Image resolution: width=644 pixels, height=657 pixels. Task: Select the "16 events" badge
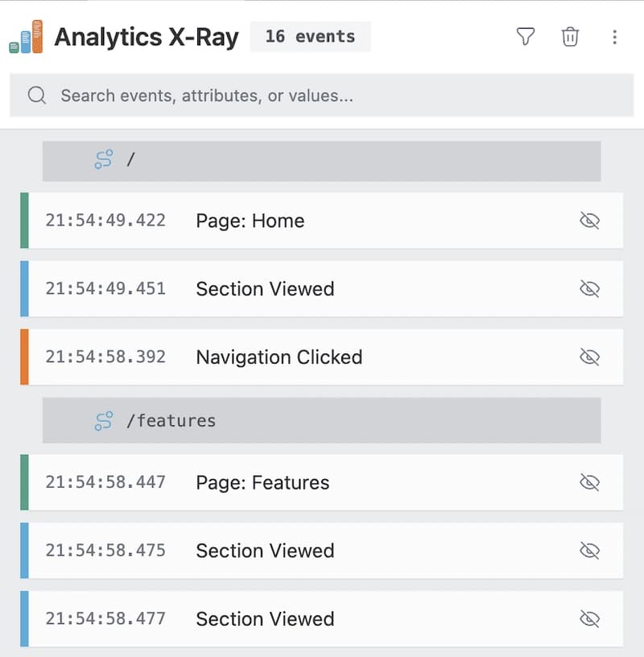point(311,36)
